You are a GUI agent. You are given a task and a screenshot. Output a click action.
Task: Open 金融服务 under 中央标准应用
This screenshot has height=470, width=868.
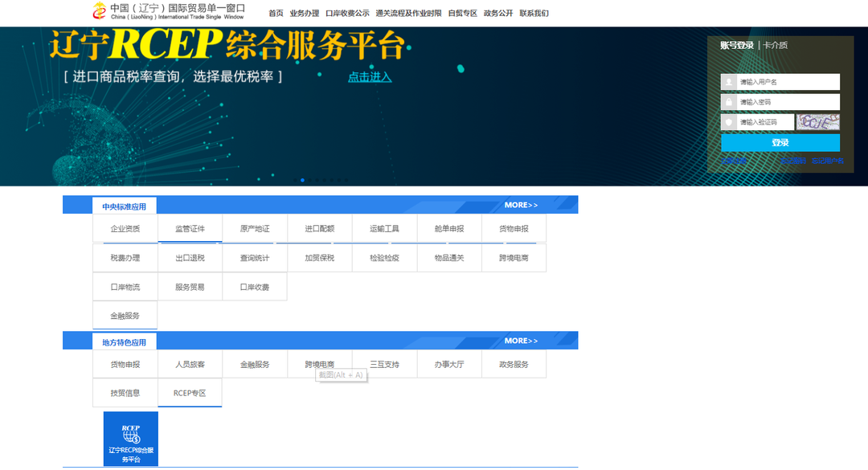pos(125,316)
